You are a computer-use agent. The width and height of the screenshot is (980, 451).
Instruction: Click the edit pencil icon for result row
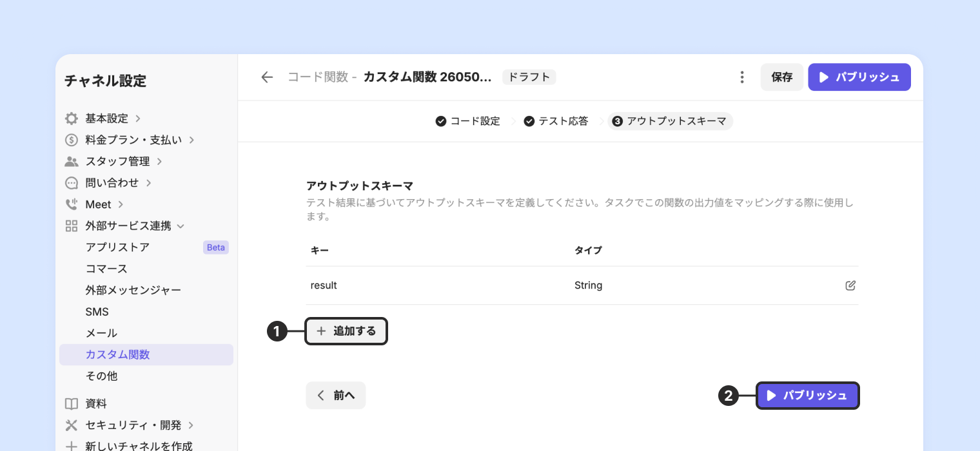coord(850,285)
